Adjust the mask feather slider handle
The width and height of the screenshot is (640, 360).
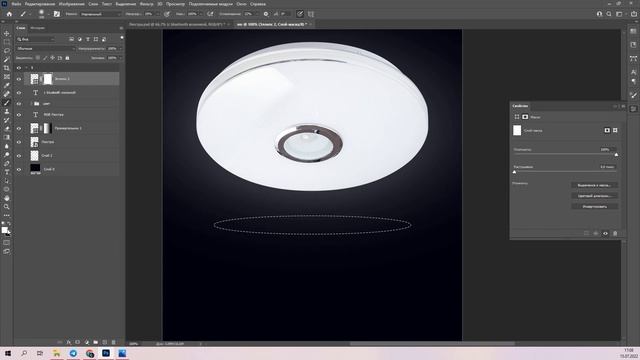click(x=514, y=172)
